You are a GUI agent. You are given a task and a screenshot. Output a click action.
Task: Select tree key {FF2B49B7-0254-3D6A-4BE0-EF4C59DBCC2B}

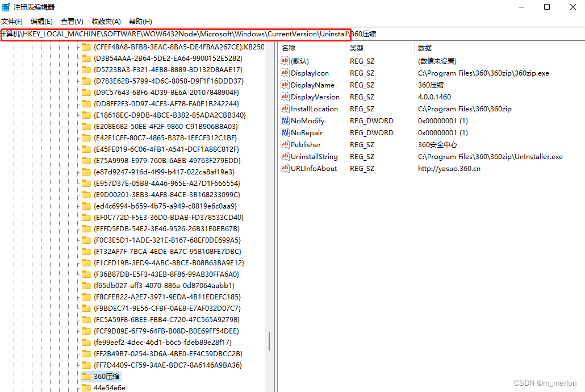click(168, 353)
